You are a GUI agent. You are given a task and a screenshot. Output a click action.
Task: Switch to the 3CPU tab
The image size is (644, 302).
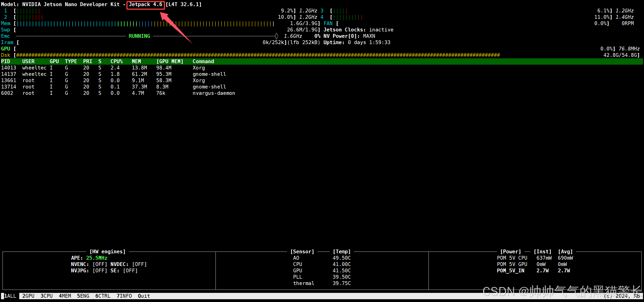[47, 296]
